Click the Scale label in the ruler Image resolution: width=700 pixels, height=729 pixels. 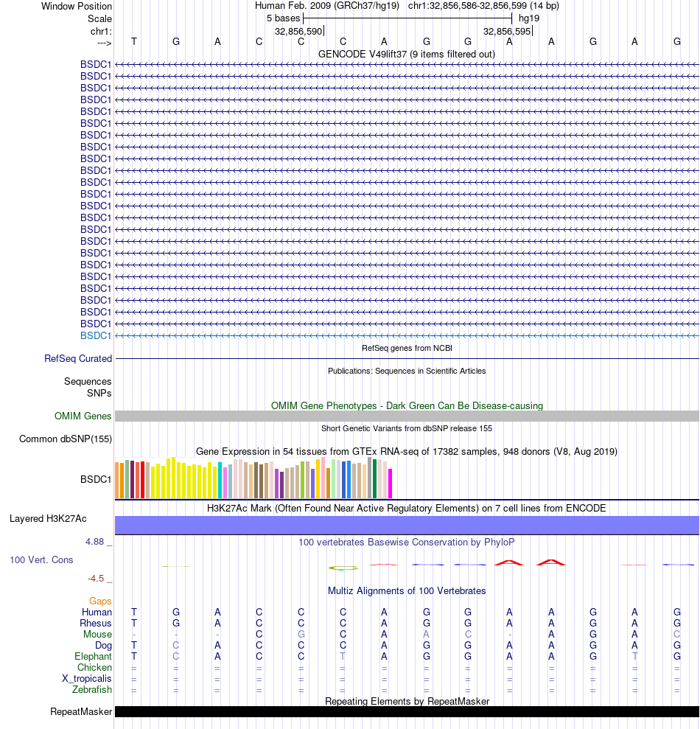click(99, 19)
